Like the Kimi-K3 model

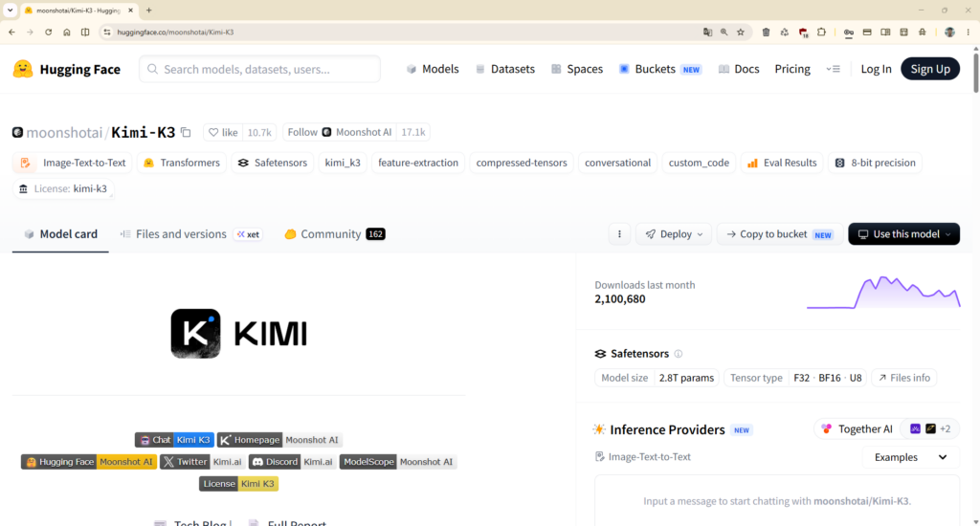(223, 132)
